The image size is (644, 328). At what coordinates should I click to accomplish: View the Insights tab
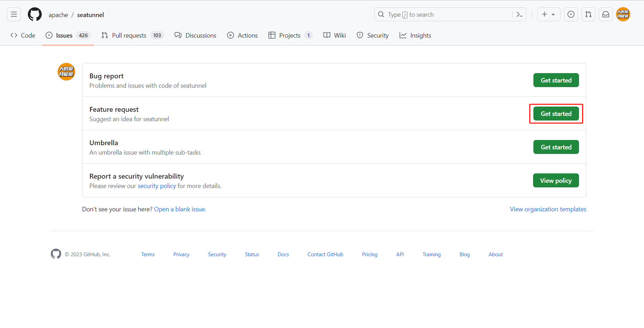tap(415, 35)
